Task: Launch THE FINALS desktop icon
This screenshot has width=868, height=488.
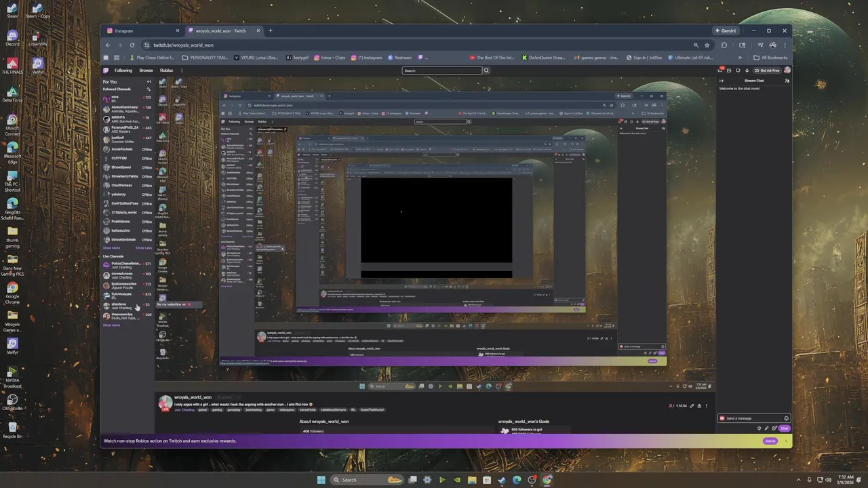Action: point(12,66)
